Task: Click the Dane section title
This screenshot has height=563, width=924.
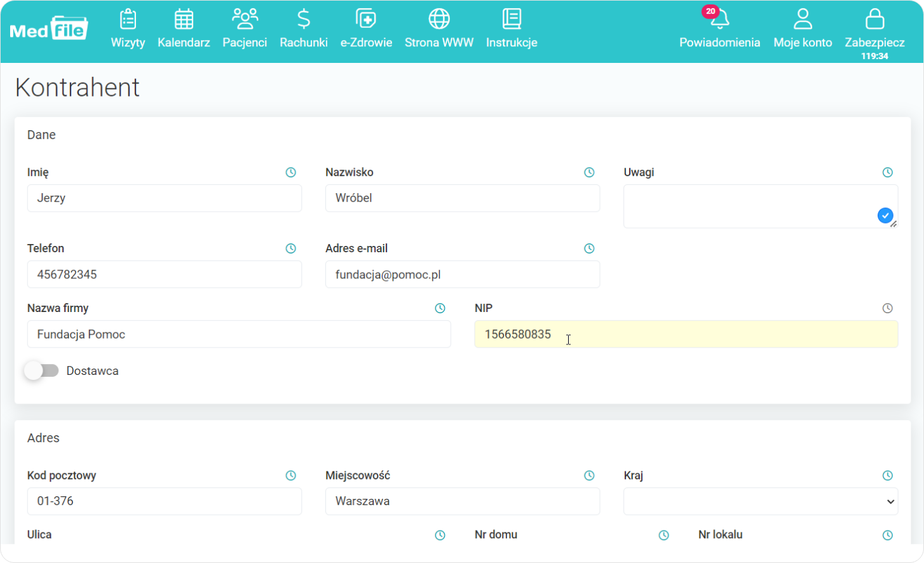Action: (41, 135)
